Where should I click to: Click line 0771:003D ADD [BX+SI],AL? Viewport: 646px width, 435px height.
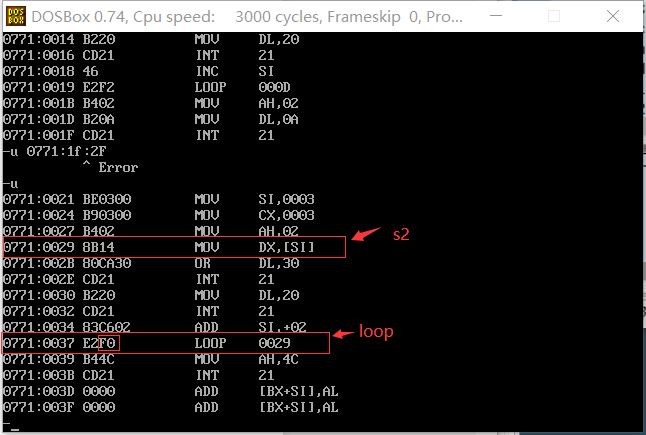pyautogui.click(x=171, y=391)
